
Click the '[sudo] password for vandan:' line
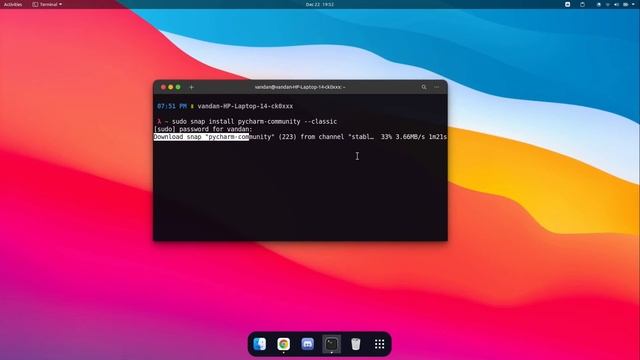click(203, 129)
